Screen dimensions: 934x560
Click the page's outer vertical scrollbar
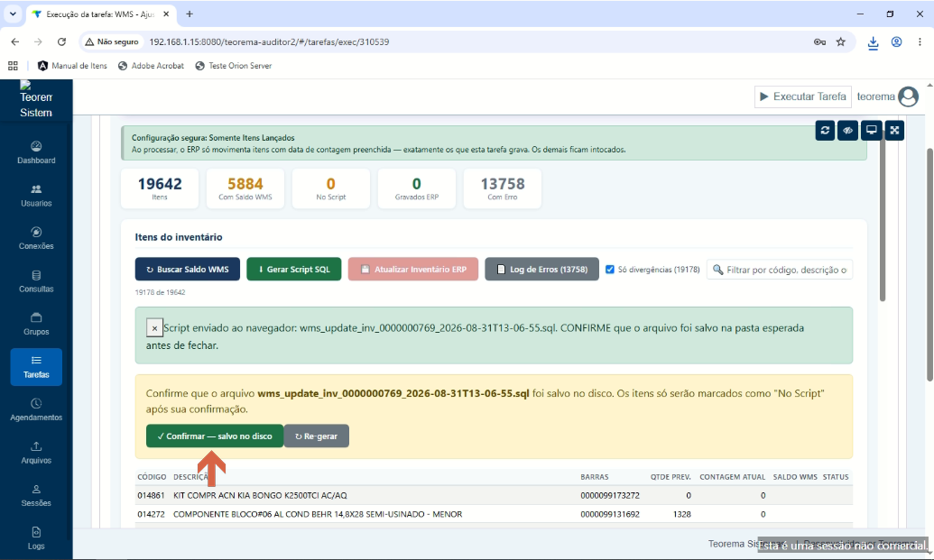[x=929, y=265]
